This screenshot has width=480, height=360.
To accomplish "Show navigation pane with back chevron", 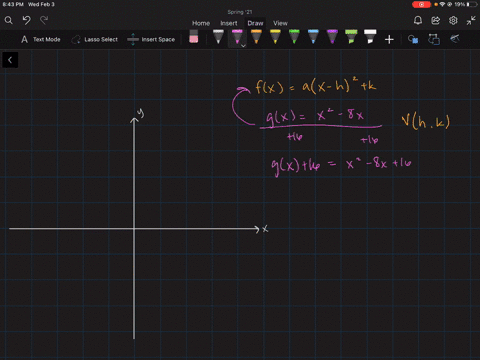I will coord(10,60).
